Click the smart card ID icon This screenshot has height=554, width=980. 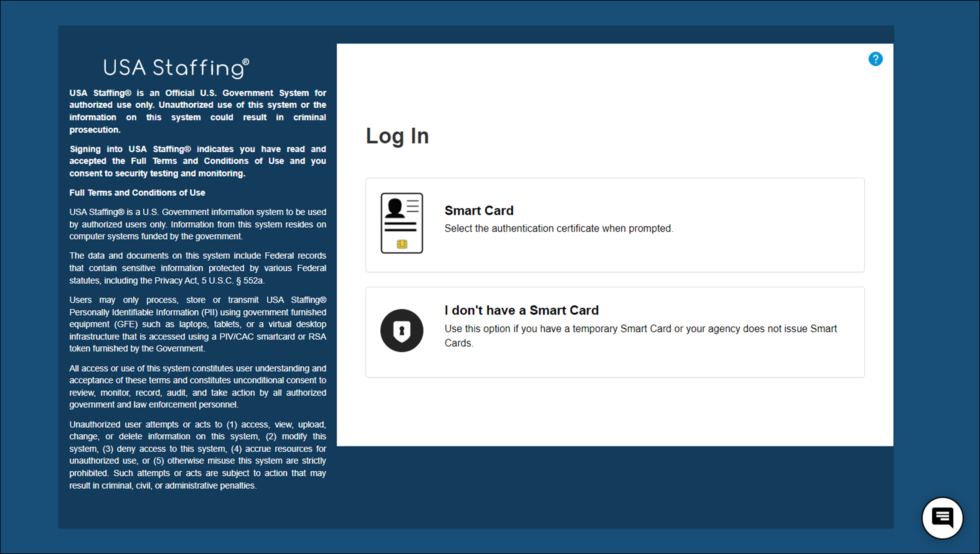[401, 222]
